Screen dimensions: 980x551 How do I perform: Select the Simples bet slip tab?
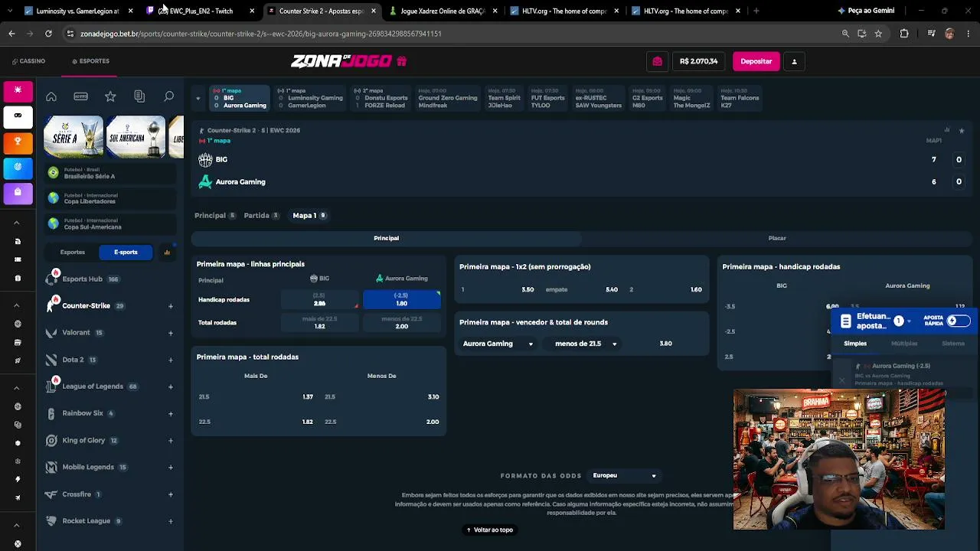coord(855,344)
